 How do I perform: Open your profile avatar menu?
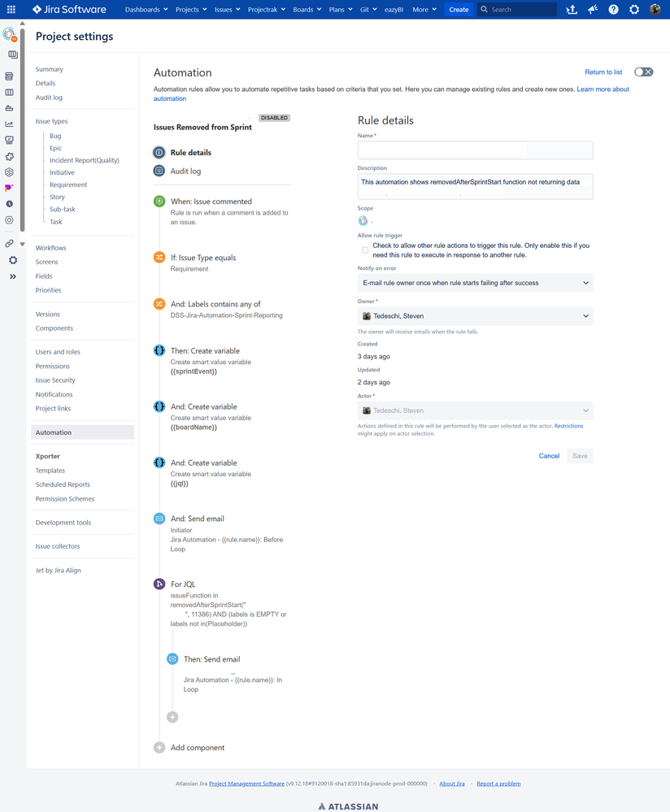(x=655, y=10)
